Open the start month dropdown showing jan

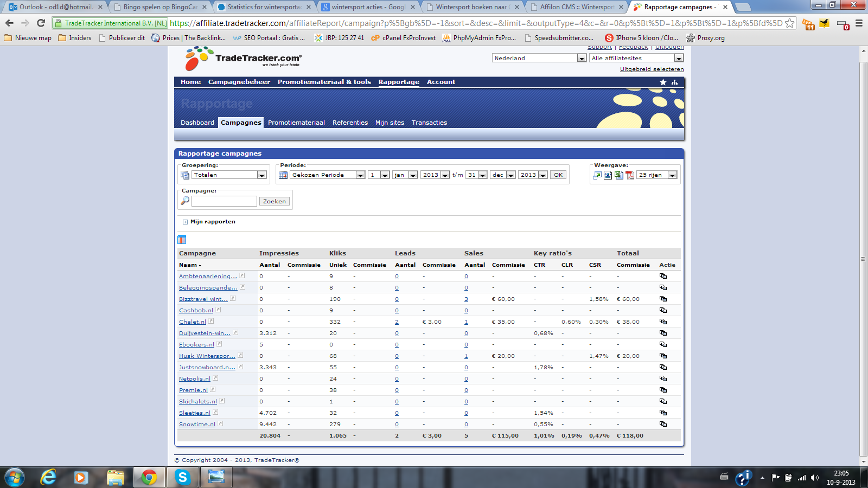click(x=405, y=175)
